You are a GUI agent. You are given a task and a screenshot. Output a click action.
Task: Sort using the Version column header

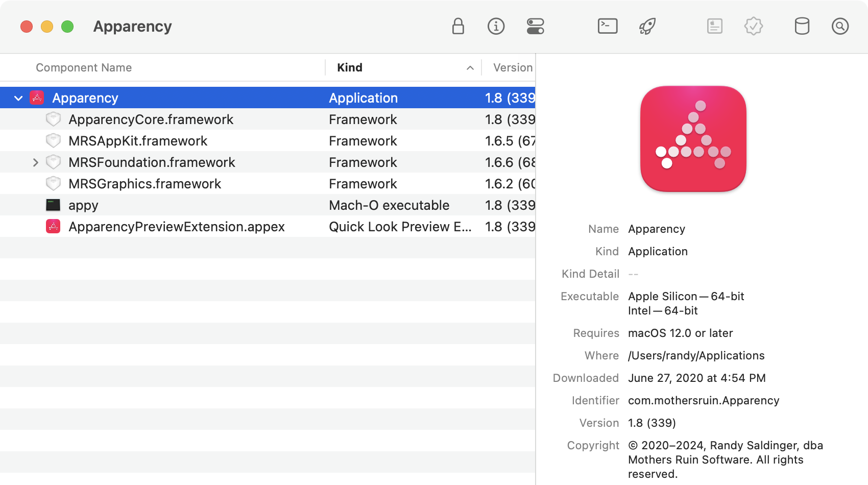click(x=512, y=67)
